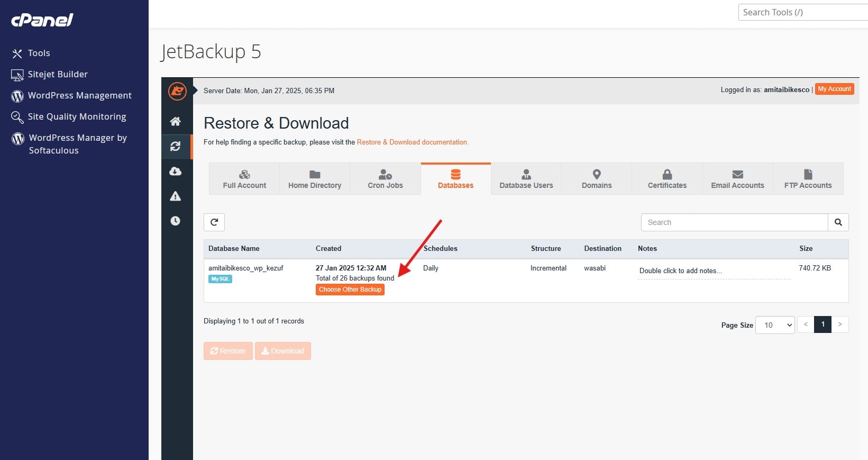Screen dimensions: 868x460
Task: Switch to the Database Users tab
Action: (526, 179)
